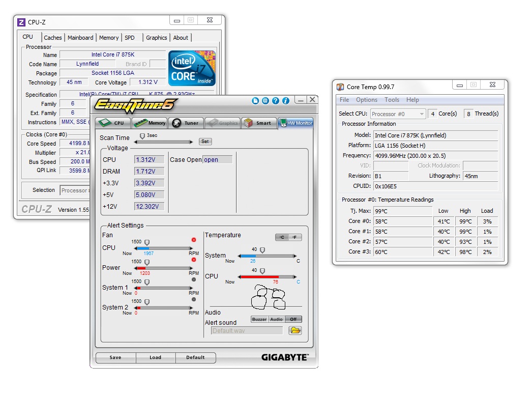Image resolution: width=532 pixels, height=393 pixels.
Task: Click the +12V voltage value 12.302V
Action: pyautogui.click(x=150, y=207)
